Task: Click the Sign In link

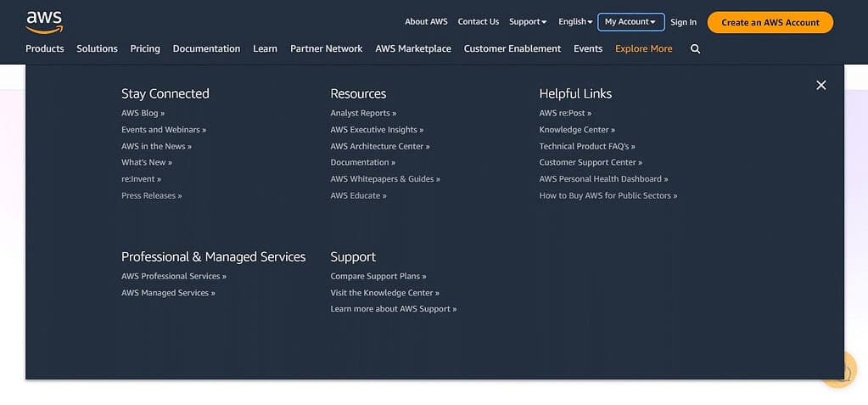Action: click(x=683, y=22)
